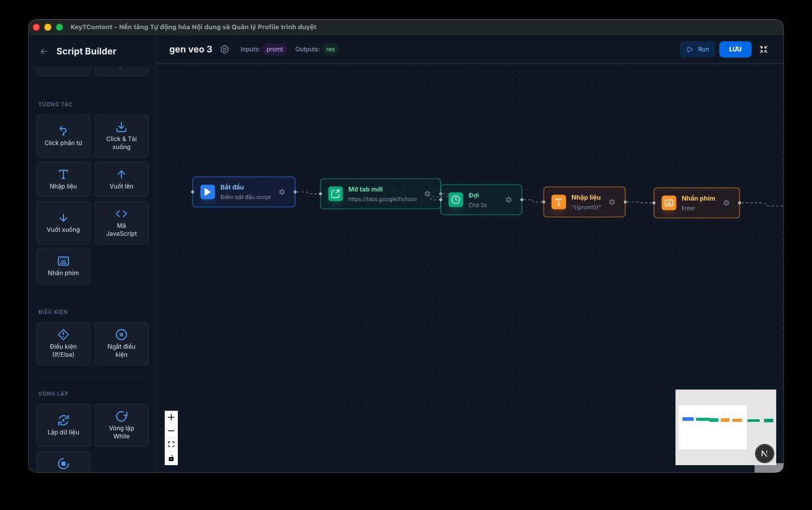The image size is (812, 510).
Task: Click the LƯU save button
Action: pyautogui.click(x=735, y=49)
